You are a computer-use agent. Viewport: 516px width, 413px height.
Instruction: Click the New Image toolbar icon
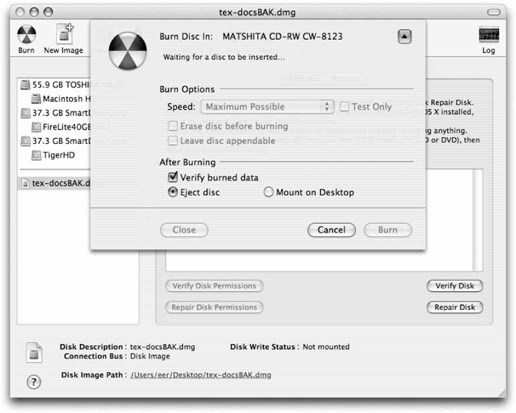click(64, 34)
